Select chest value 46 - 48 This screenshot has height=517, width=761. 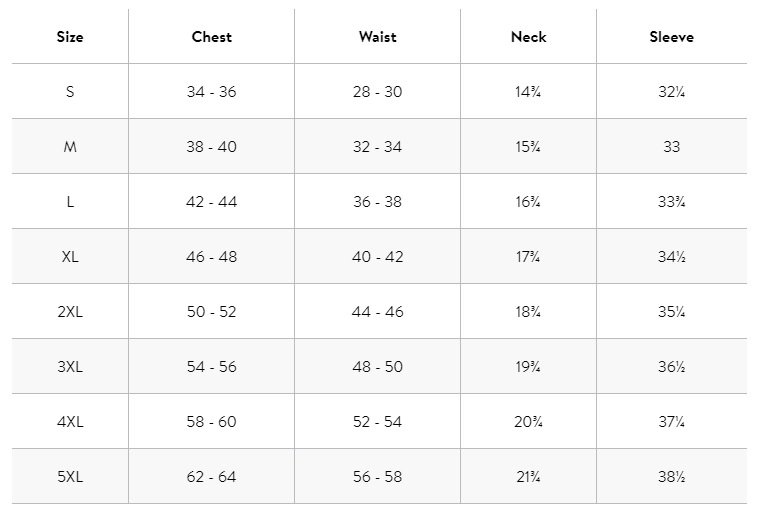(212, 257)
